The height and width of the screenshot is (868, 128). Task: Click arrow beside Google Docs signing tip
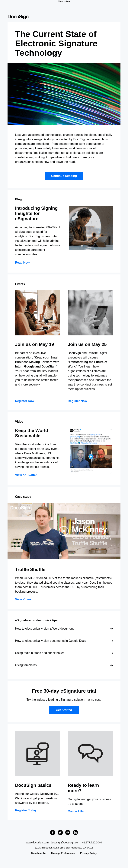point(111,641)
